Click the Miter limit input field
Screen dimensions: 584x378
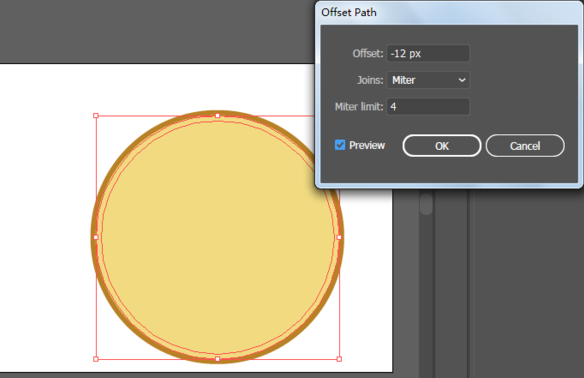428,107
